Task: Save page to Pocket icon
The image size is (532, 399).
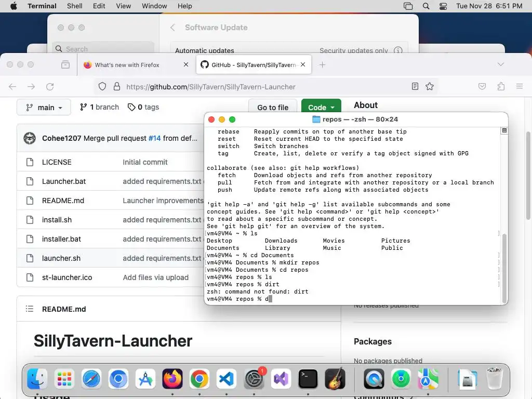Action: [482, 86]
